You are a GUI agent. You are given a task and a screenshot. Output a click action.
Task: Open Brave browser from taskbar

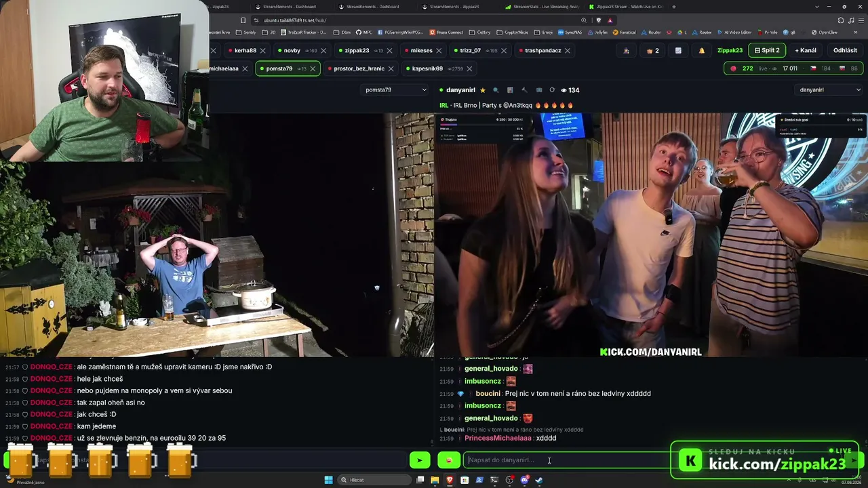click(x=450, y=480)
